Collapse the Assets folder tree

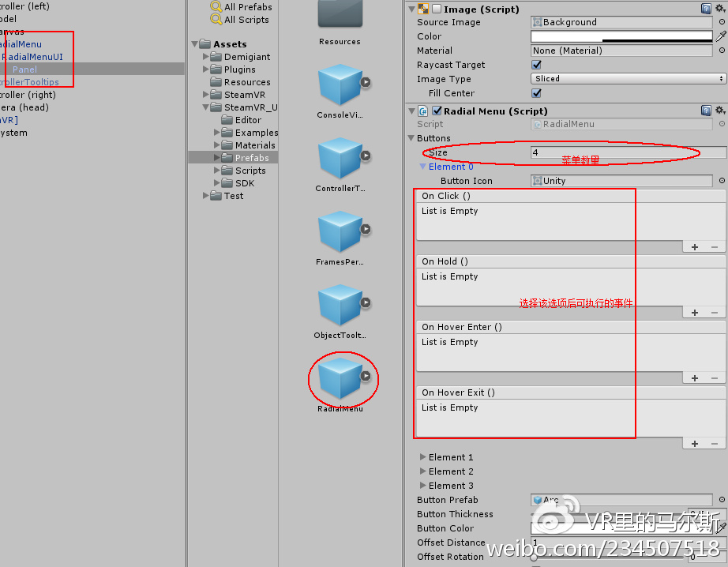(x=194, y=44)
